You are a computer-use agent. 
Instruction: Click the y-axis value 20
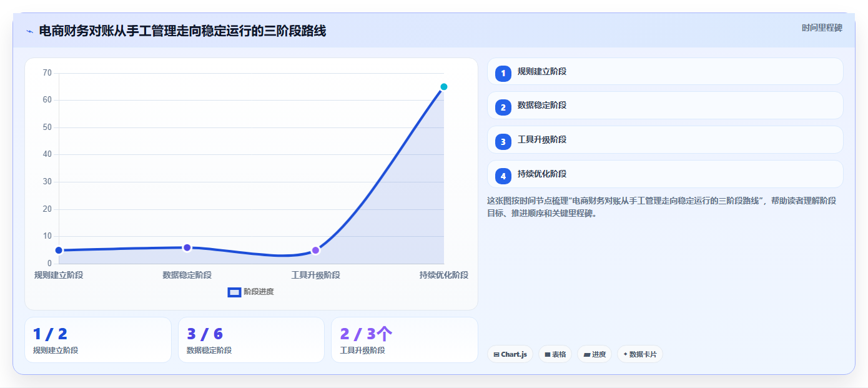[x=47, y=209]
